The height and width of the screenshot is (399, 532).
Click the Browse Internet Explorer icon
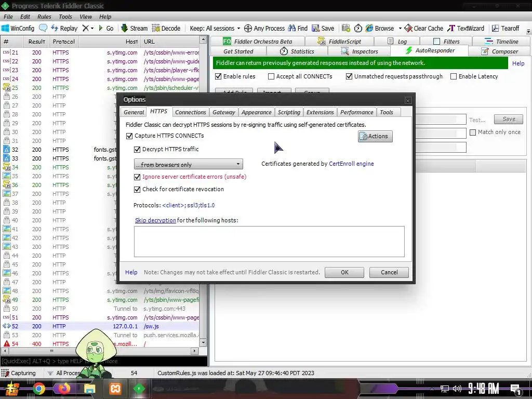[x=369, y=28]
